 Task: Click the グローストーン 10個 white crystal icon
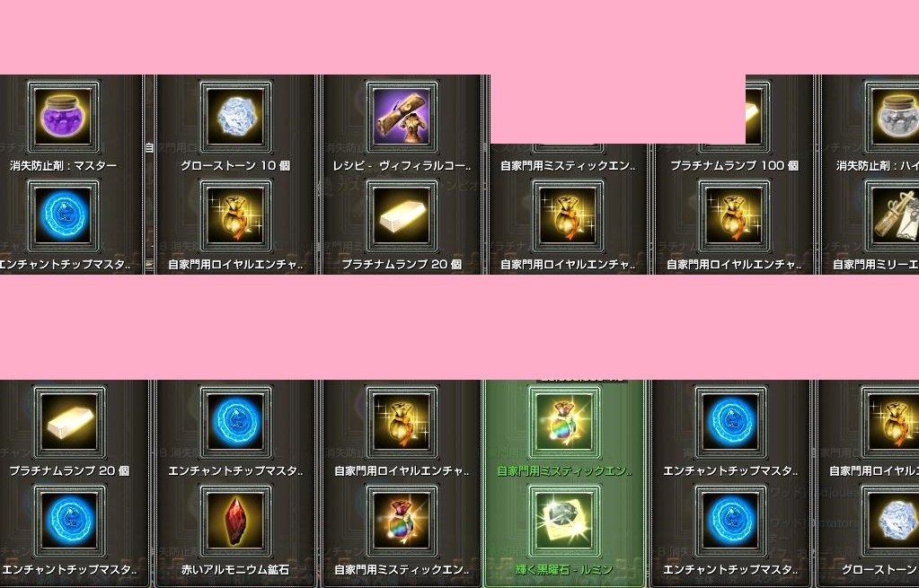point(235,117)
